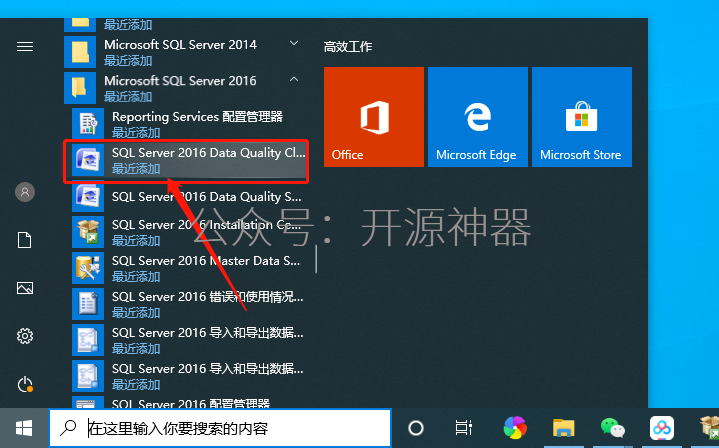This screenshot has height=448, width=719.
Task: Launch SQL Server 2016 Data Quality Server item
Action: coord(188,197)
